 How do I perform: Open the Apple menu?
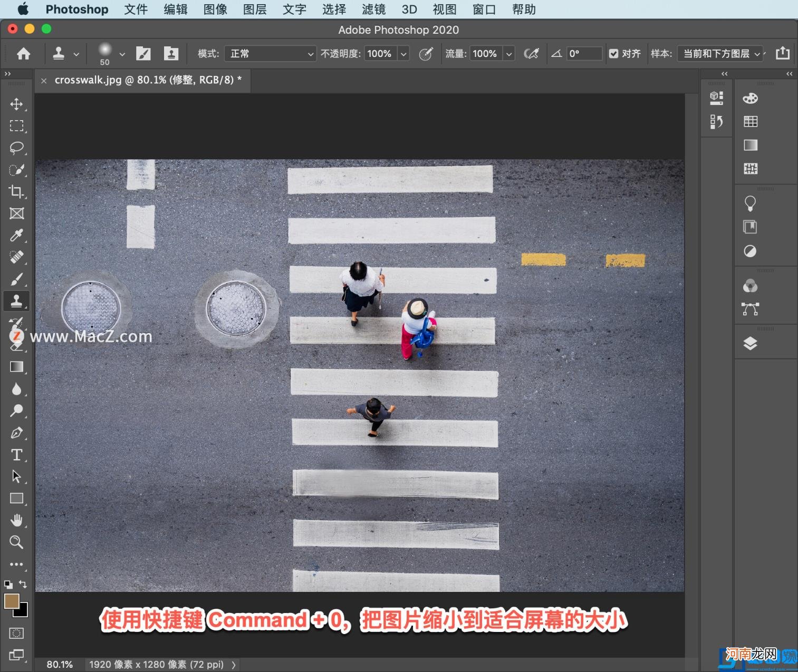point(23,9)
